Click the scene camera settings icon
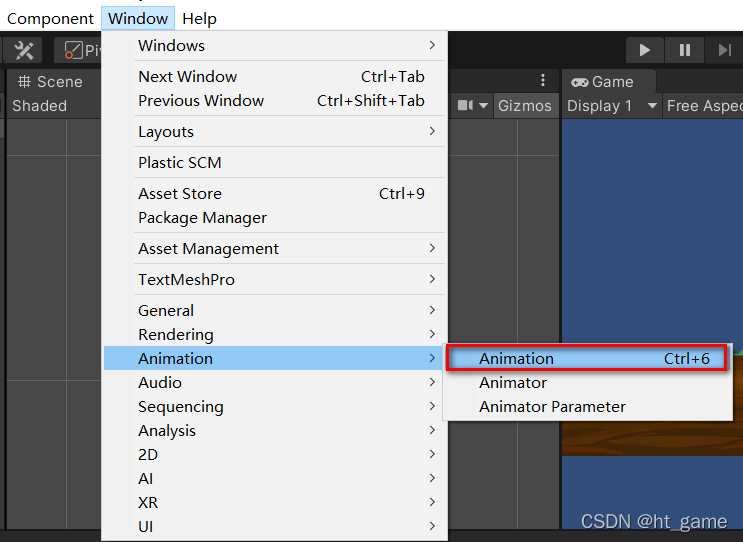The width and height of the screenshot is (743, 542). pos(465,105)
